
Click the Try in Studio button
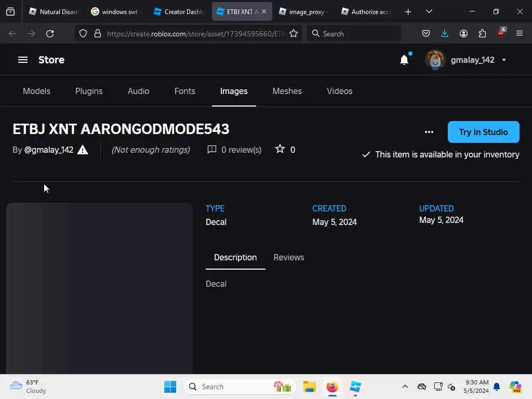click(484, 132)
